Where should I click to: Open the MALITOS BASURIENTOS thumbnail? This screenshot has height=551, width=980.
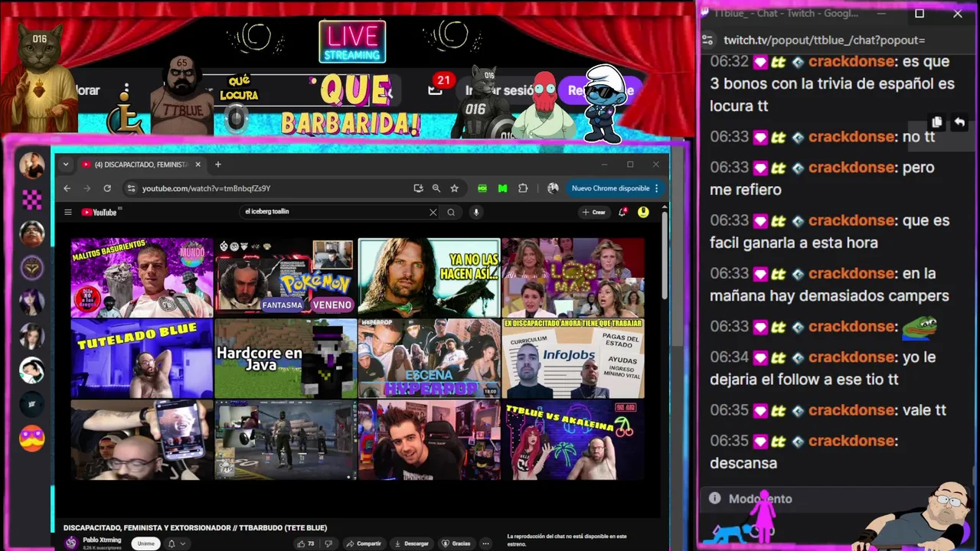(142, 277)
